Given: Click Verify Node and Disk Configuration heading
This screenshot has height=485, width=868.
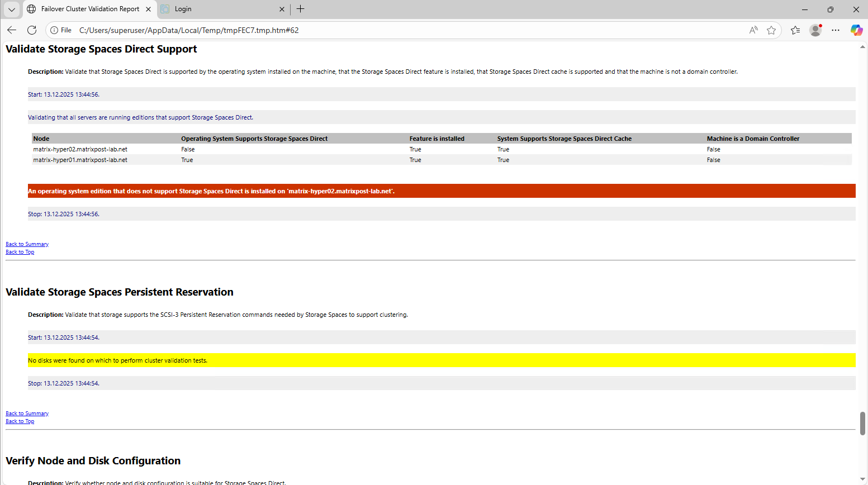Looking at the screenshot, I should [x=93, y=461].
